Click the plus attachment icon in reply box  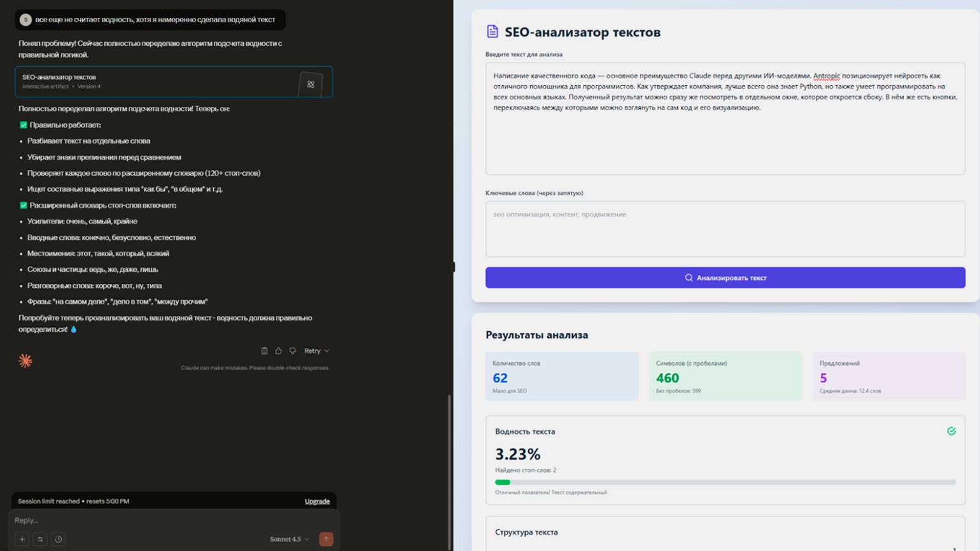(x=22, y=539)
